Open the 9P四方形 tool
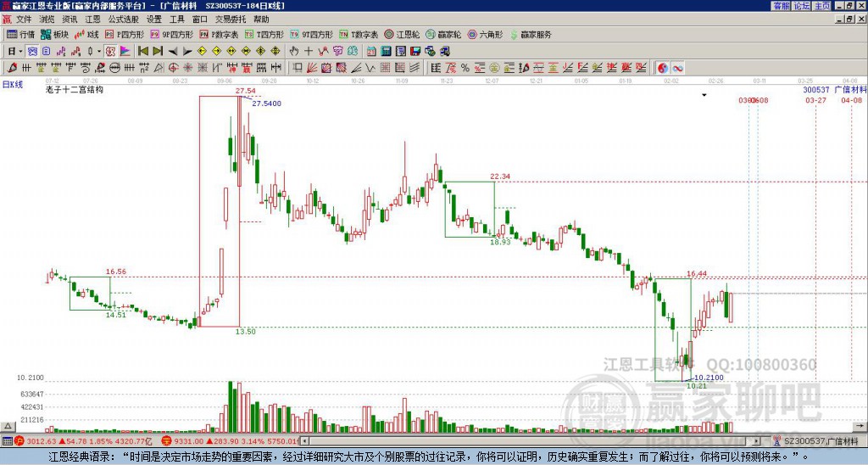The height and width of the screenshot is (465, 868). [171, 34]
